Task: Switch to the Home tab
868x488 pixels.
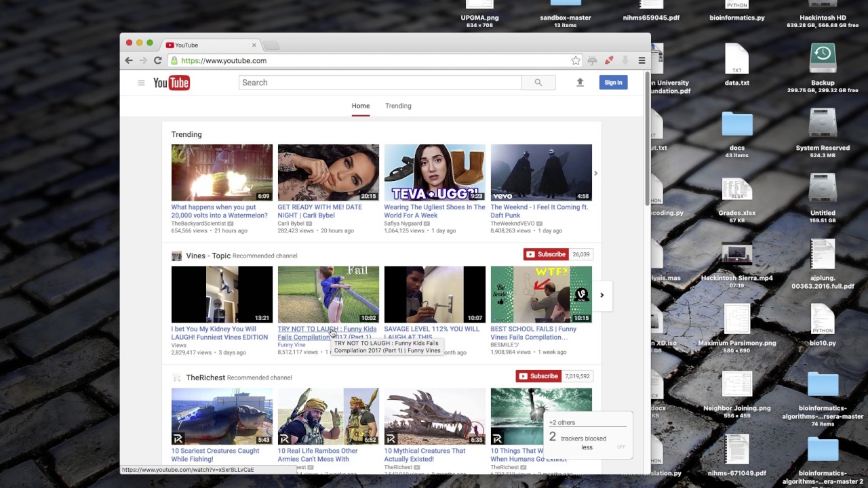Action: coord(361,106)
